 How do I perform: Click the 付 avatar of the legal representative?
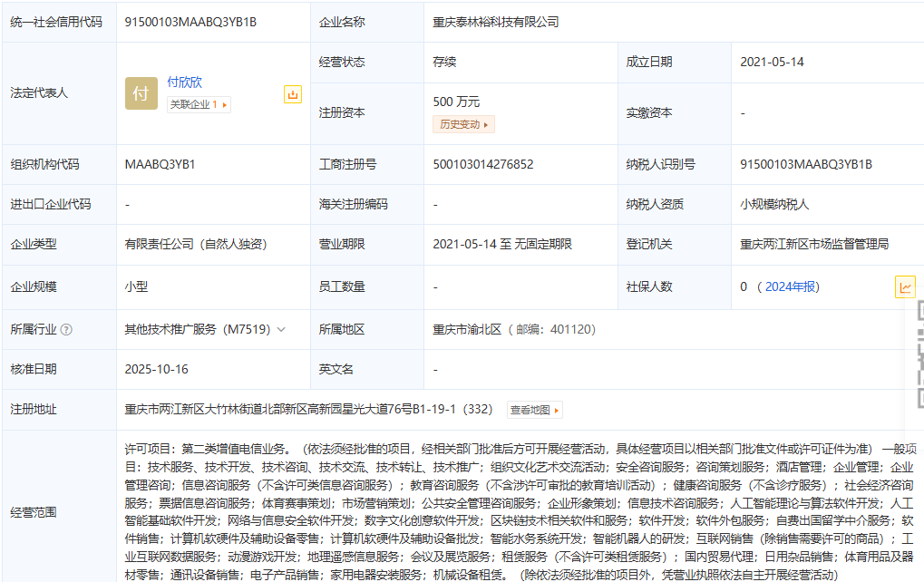141,93
